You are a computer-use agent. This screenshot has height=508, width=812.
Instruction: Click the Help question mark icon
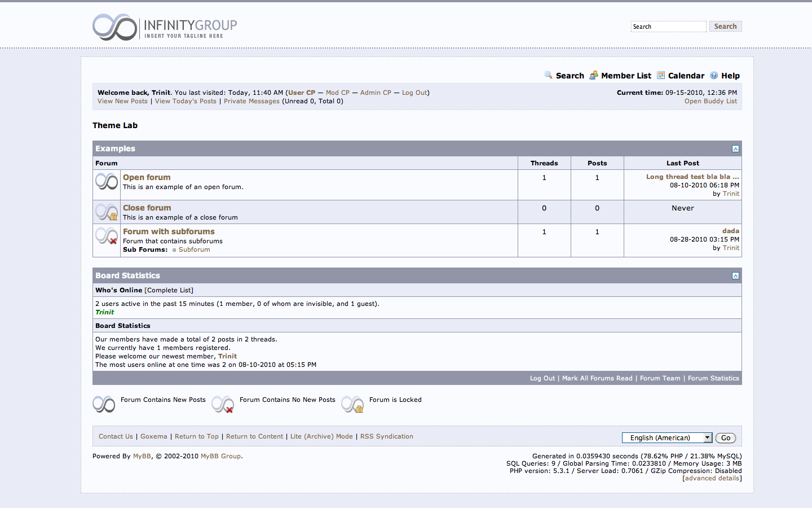(714, 75)
